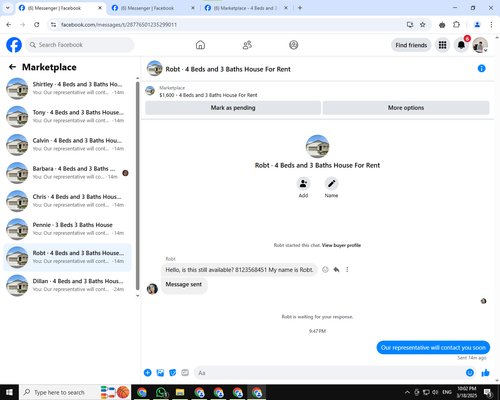The image size is (500, 400).
Task: Click the Windows taskbar search box
Action: 75,392
